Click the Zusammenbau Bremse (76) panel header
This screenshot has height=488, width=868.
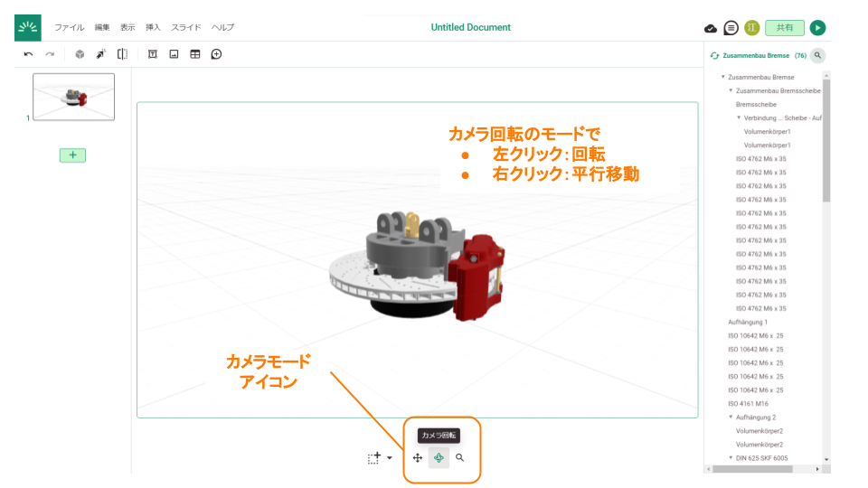click(x=764, y=55)
